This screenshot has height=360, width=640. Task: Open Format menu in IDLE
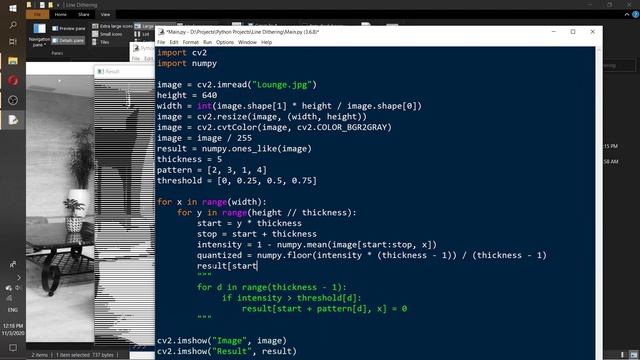[x=191, y=42]
